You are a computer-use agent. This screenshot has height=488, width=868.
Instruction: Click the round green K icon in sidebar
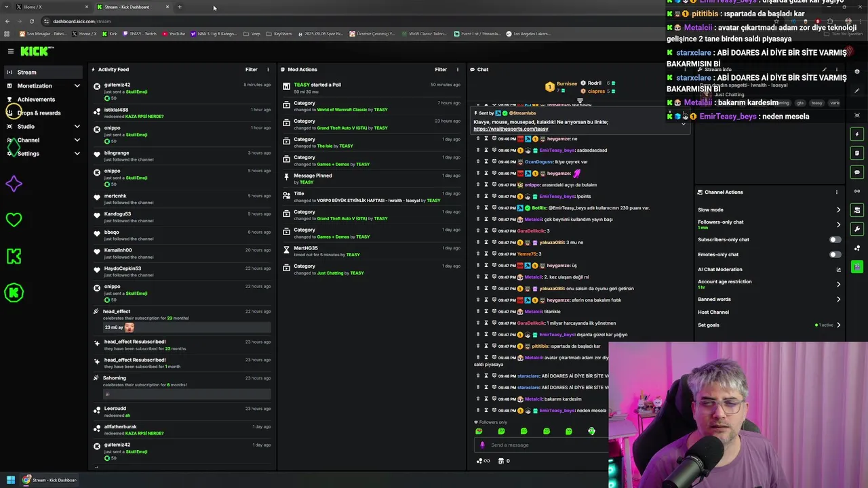click(x=14, y=292)
